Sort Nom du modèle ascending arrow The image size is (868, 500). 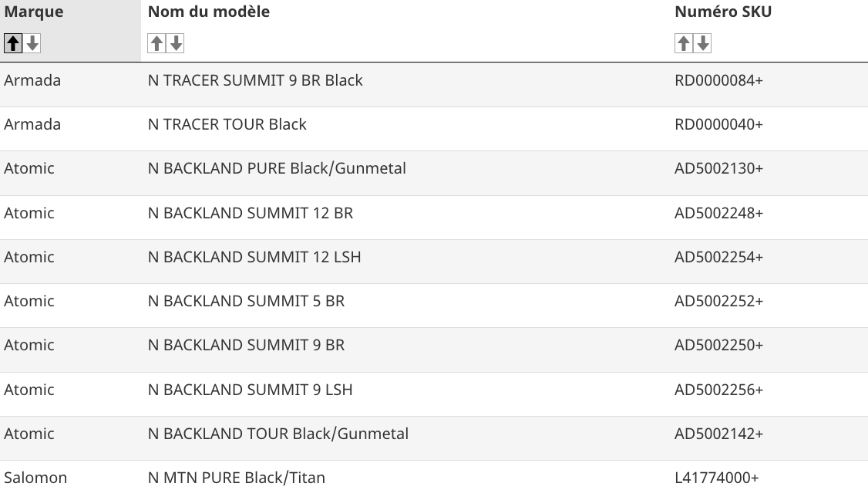coord(156,43)
